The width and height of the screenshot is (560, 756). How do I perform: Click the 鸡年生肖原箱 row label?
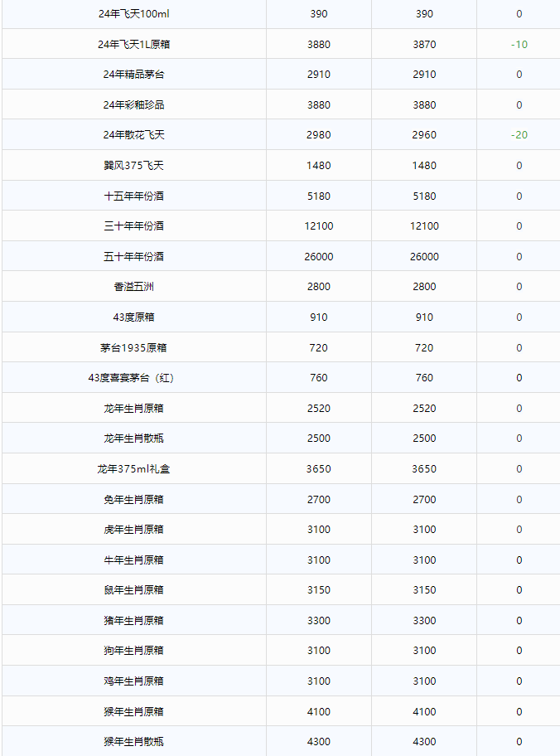133,681
